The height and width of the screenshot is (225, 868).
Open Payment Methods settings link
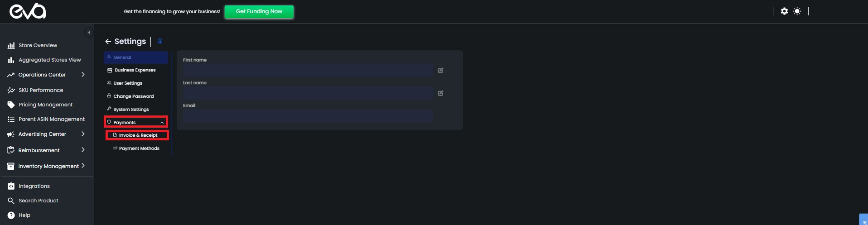pyautogui.click(x=139, y=148)
